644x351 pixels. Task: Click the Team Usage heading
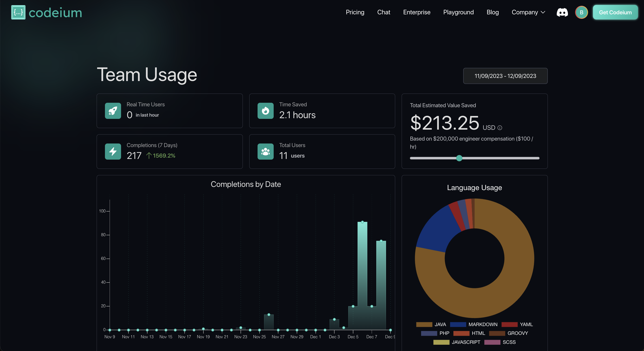click(x=147, y=75)
